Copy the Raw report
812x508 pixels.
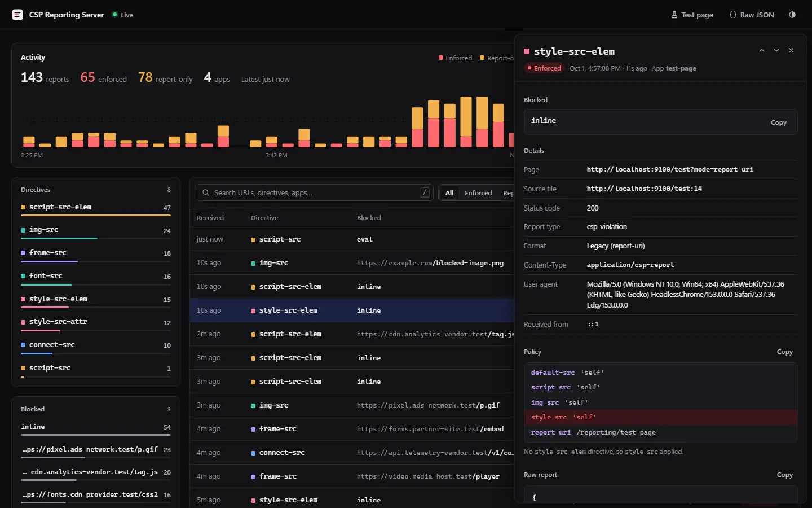(x=784, y=475)
